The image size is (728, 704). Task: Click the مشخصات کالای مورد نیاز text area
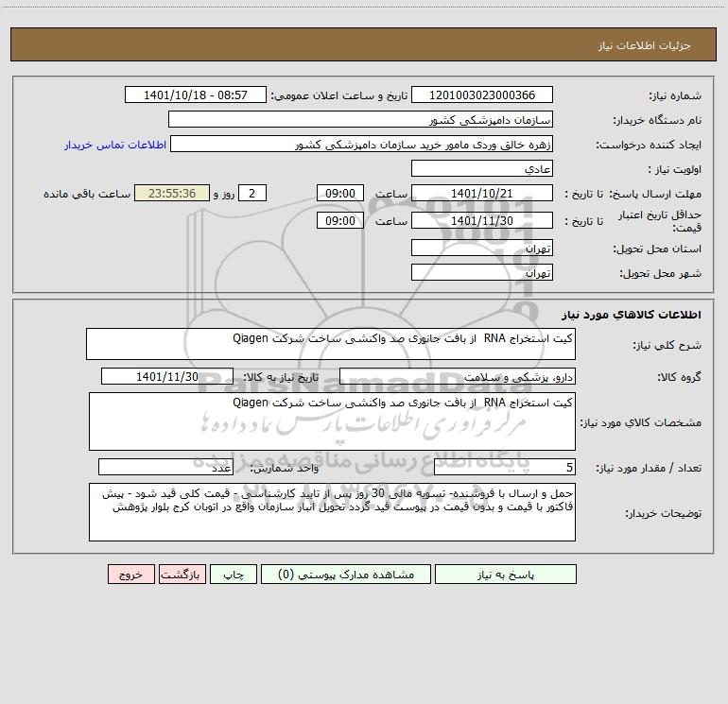tap(332, 421)
